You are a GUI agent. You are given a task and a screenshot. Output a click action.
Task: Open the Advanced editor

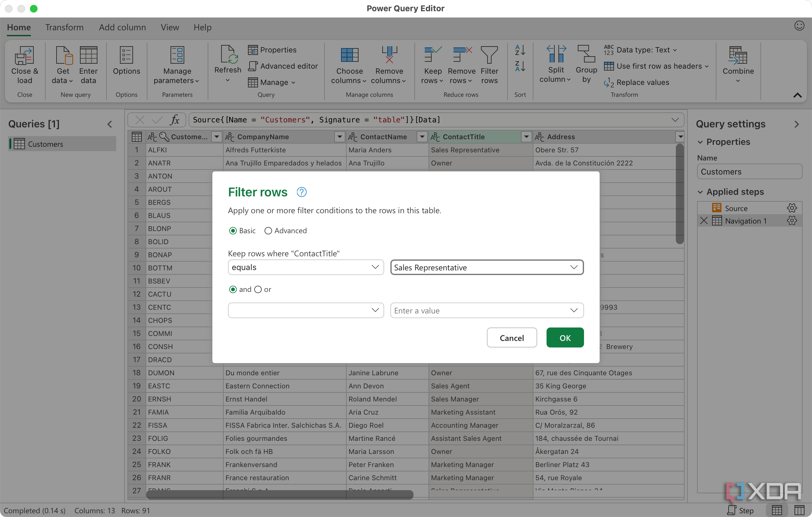click(x=283, y=66)
